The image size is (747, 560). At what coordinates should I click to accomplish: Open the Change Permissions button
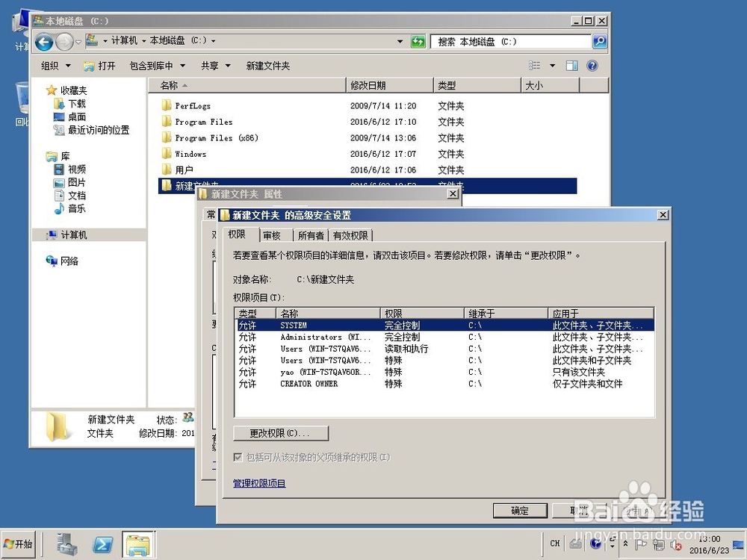pos(280,433)
